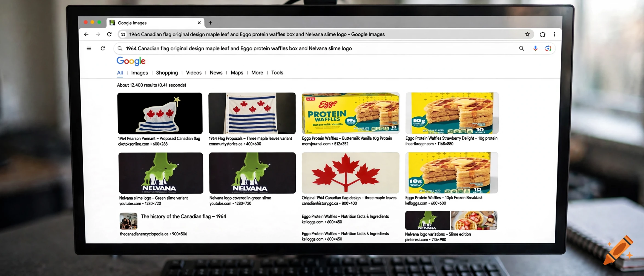Screen dimensions: 644x276
Task: Open Nelvana green slime variant thumbnail
Action: pos(161,173)
